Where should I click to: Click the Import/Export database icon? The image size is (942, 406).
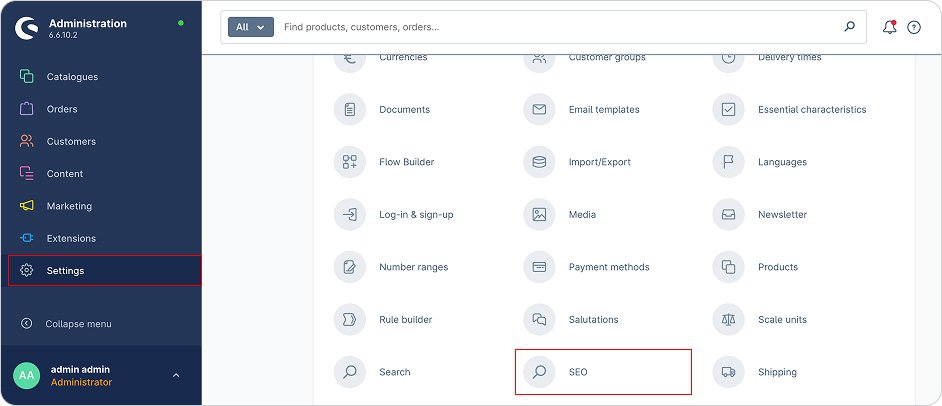(x=539, y=162)
